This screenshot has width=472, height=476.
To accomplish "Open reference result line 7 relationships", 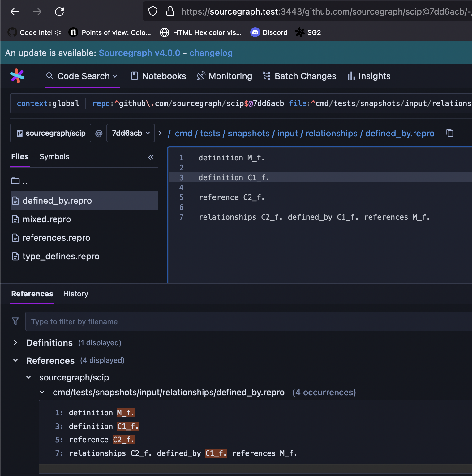I will pyautogui.click(x=176, y=453).
